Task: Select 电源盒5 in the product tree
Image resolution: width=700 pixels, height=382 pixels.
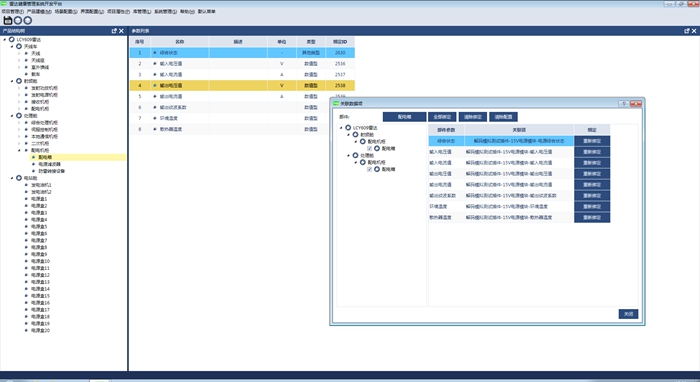Action: [x=39, y=227]
